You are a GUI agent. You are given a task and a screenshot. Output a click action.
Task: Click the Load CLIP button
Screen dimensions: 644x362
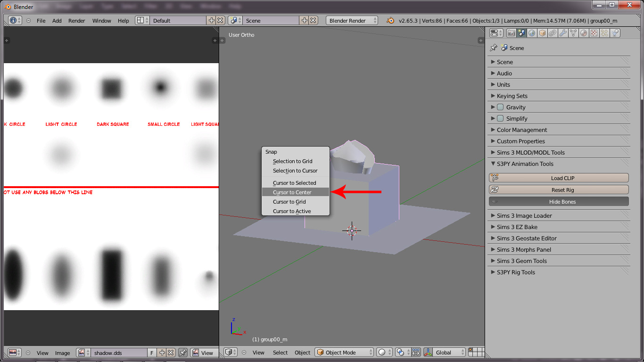[559, 178]
